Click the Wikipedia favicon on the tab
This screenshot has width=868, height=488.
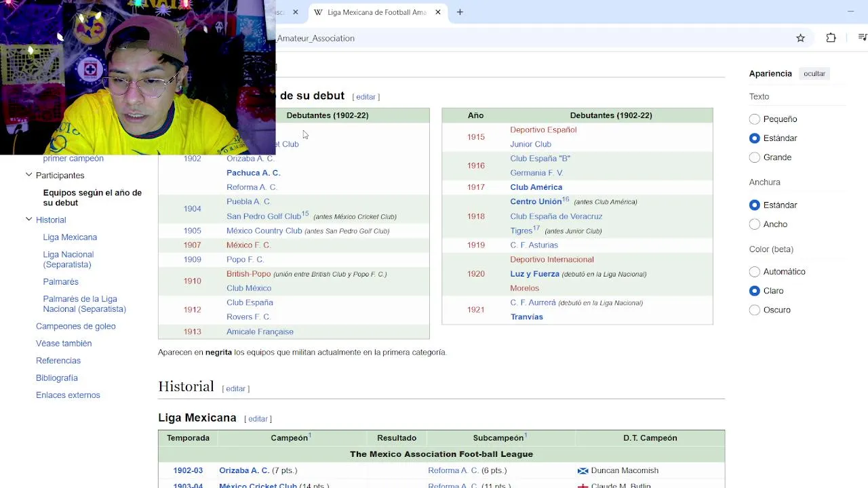[x=318, y=12]
